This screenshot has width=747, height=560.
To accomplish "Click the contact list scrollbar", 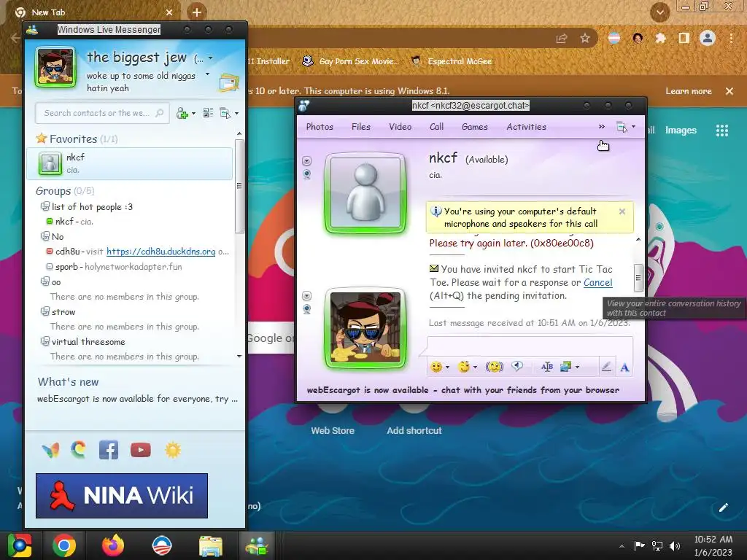I will pyautogui.click(x=239, y=186).
